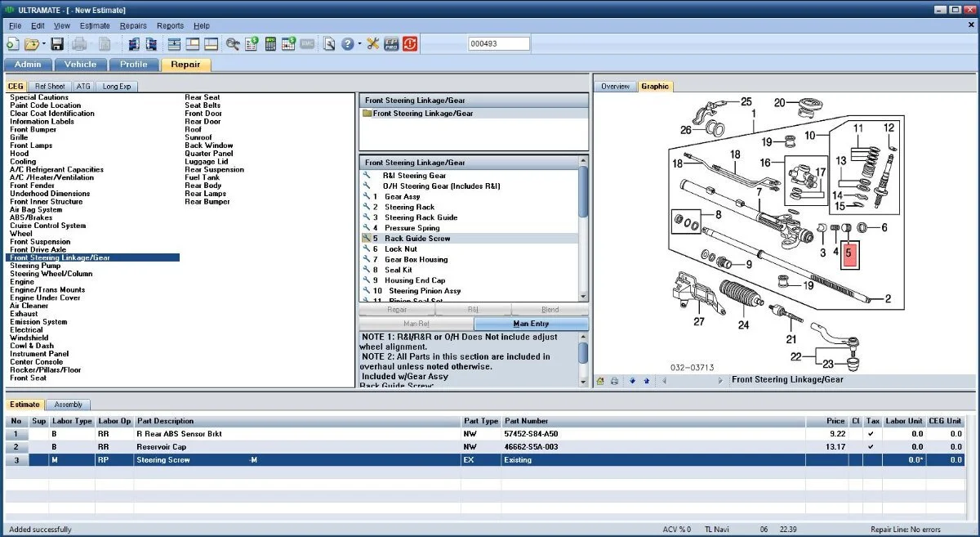The image size is (980, 537).
Task: Switch to the Vehicle tab
Action: pos(80,65)
